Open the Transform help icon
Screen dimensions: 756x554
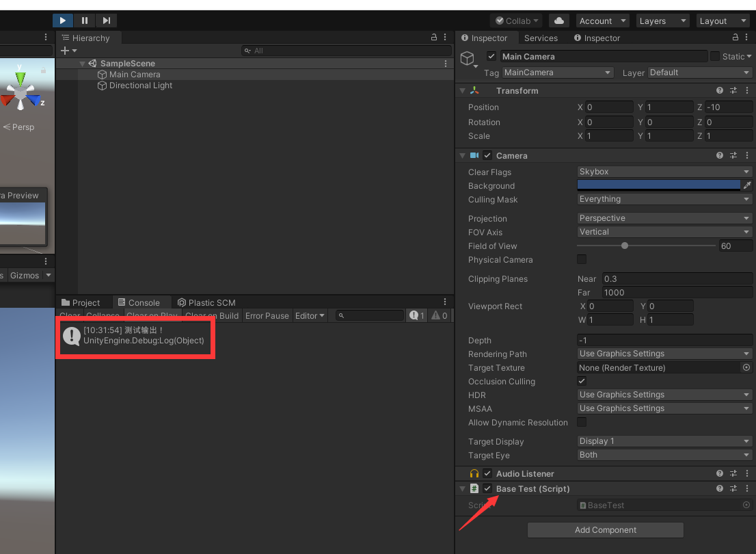click(720, 90)
